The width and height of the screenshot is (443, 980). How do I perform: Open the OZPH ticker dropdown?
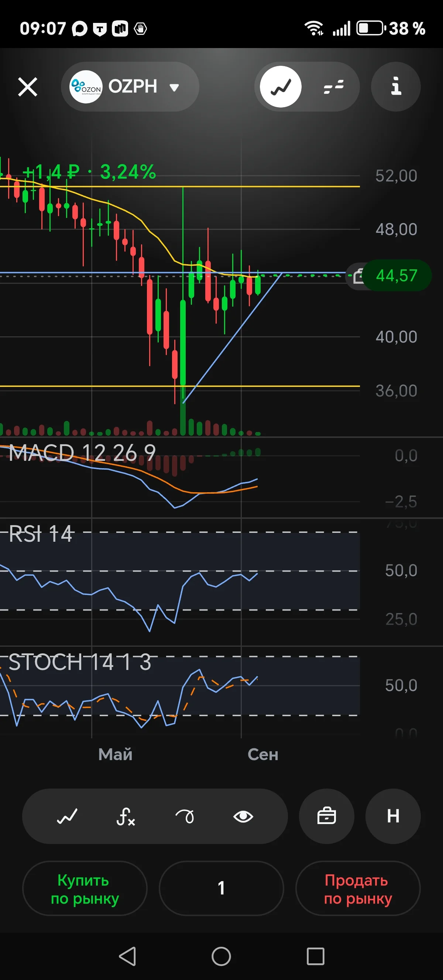tap(130, 87)
